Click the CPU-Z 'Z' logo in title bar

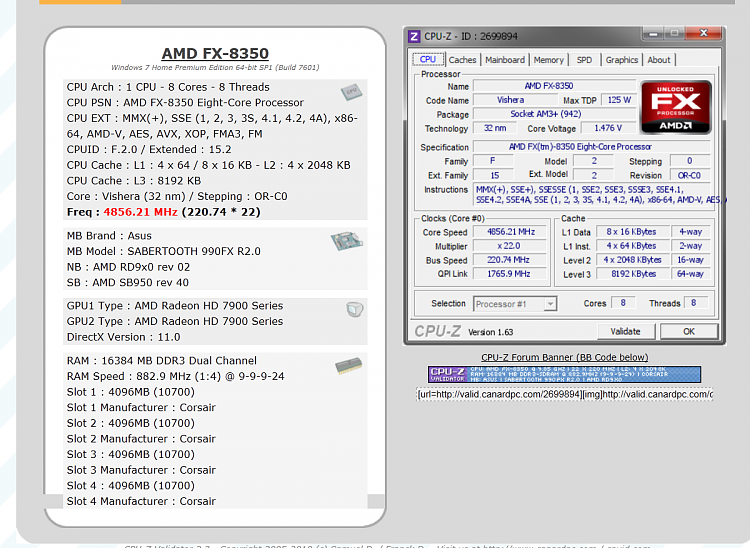[414, 36]
